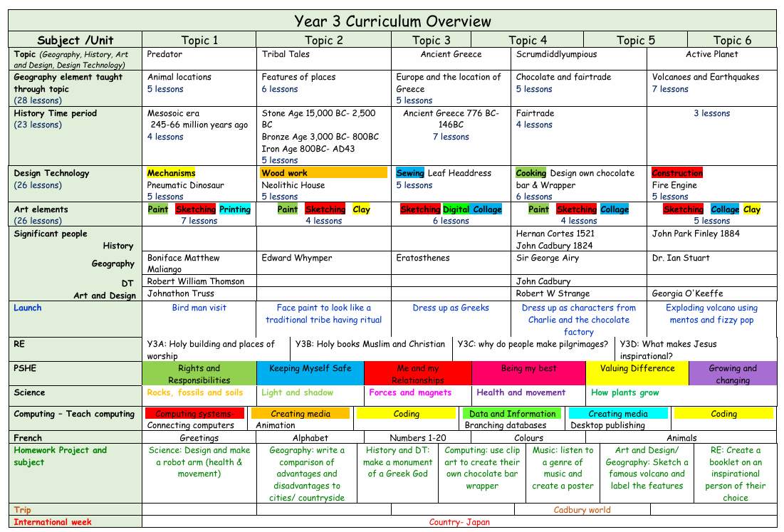
Task: Click the yellow Mechanisms label
Action: pos(171,173)
